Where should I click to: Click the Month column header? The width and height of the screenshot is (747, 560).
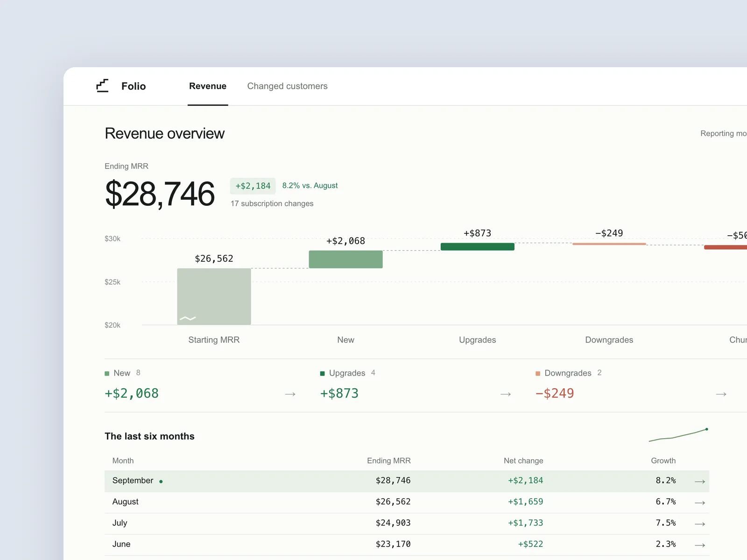point(123,461)
